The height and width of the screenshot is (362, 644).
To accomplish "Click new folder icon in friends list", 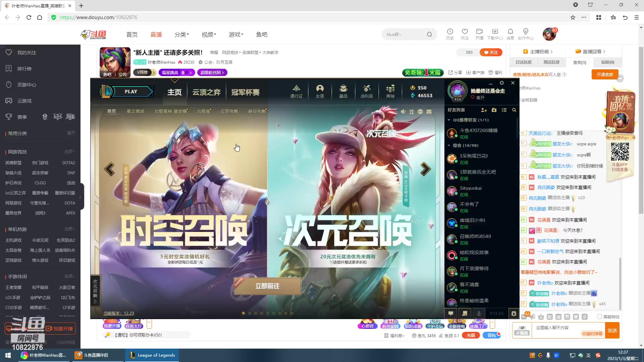I will pos(494,110).
